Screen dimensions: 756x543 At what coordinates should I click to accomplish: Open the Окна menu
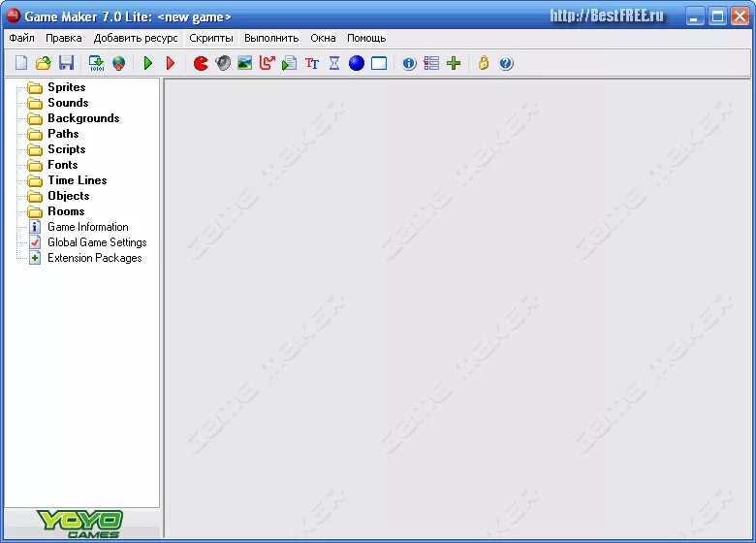323,38
